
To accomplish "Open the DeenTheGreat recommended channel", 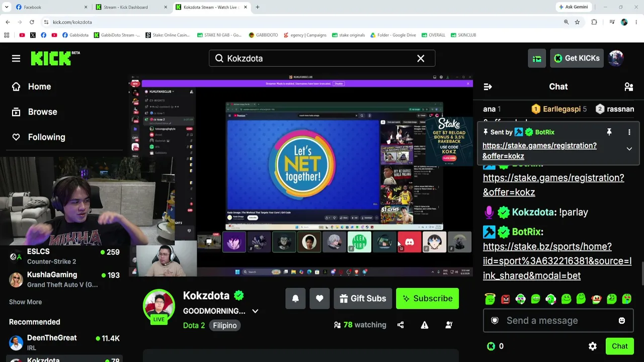I will pos(64,342).
